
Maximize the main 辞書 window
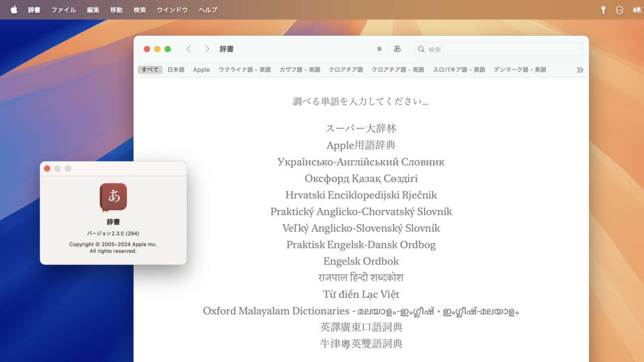168,49
